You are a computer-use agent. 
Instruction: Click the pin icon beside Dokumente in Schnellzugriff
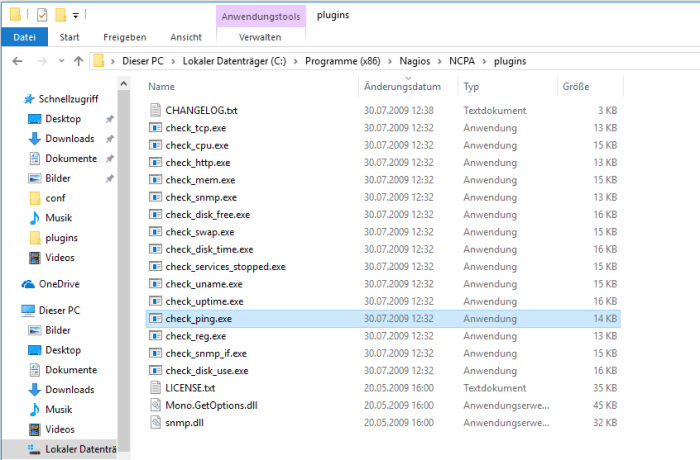[x=109, y=159]
